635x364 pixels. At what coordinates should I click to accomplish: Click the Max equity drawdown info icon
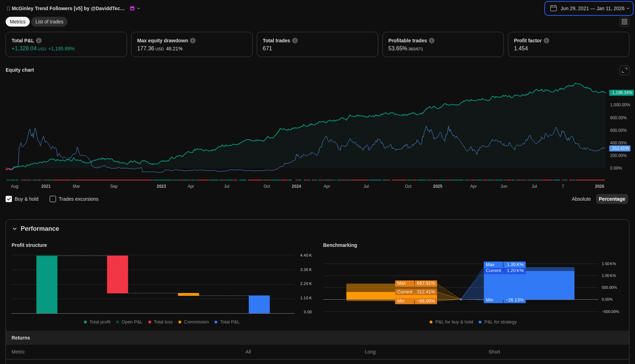pos(193,41)
